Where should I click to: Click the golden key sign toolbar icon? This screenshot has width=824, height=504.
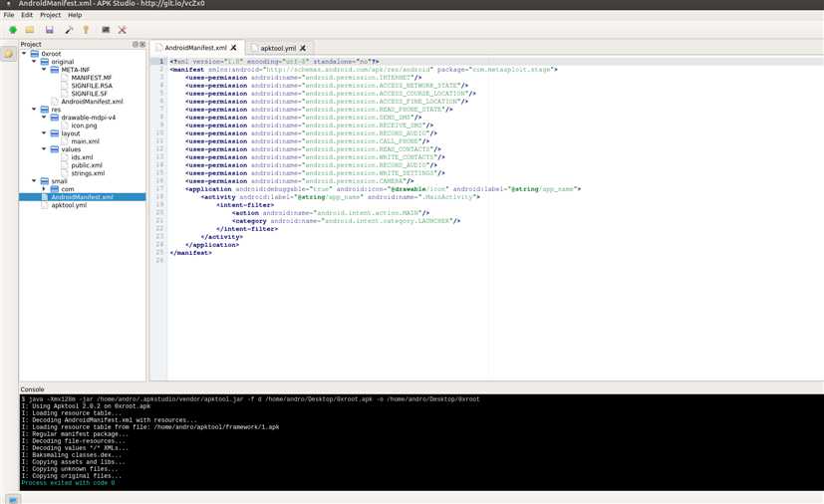coord(86,30)
